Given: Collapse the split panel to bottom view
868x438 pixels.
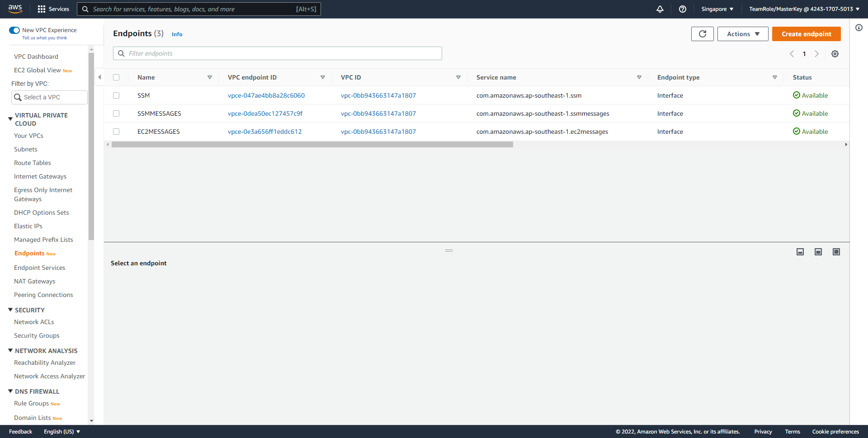Looking at the screenshot, I should [x=800, y=252].
